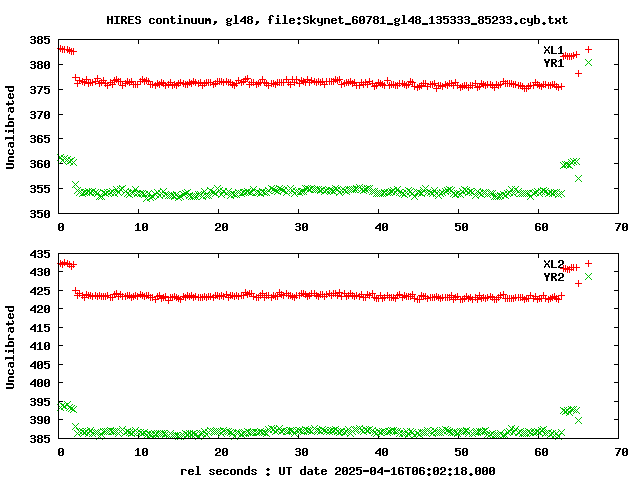Click the green cross marker beside YR1 legend
The height and width of the screenshot is (480, 640).
pyautogui.click(x=588, y=62)
